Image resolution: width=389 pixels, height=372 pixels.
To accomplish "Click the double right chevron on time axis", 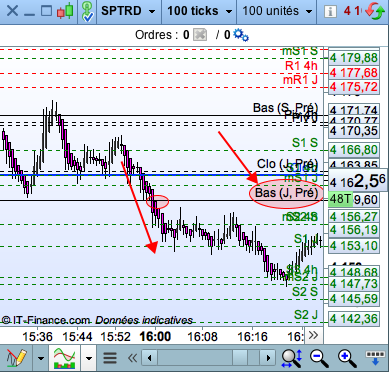I will 313,335.
